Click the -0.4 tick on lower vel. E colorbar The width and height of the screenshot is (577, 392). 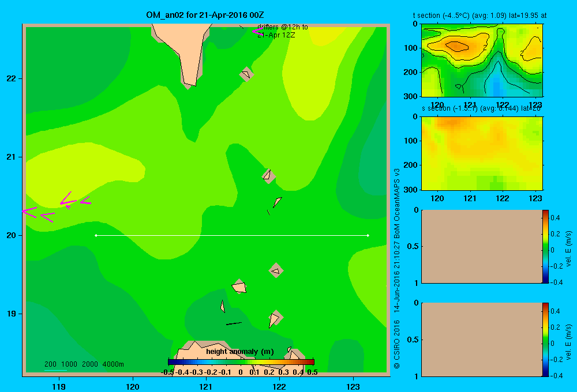click(x=557, y=375)
